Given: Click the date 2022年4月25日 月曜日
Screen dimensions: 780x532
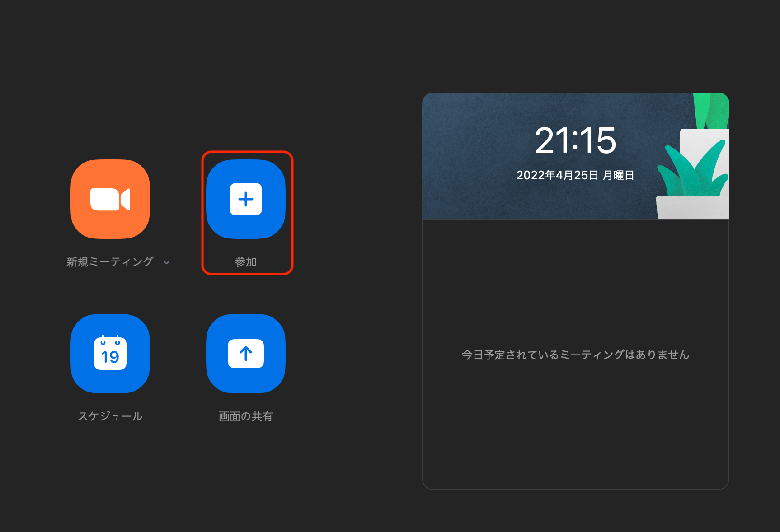Looking at the screenshot, I should [x=575, y=175].
